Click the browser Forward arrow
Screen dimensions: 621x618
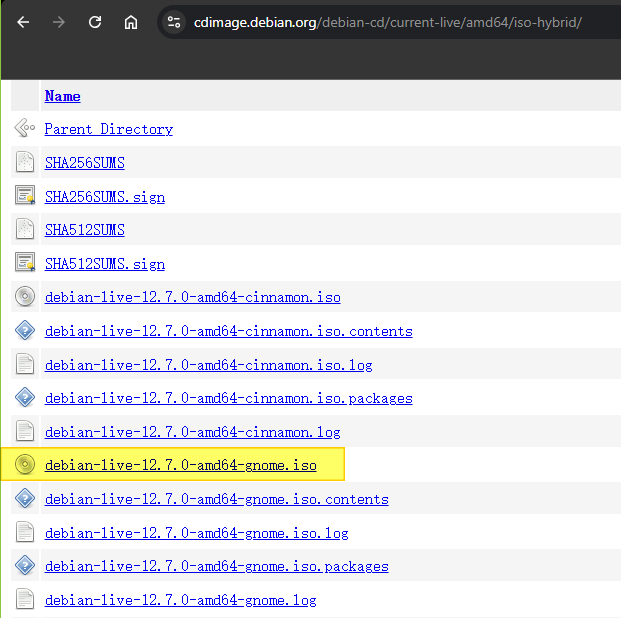(x=59, y=22)
